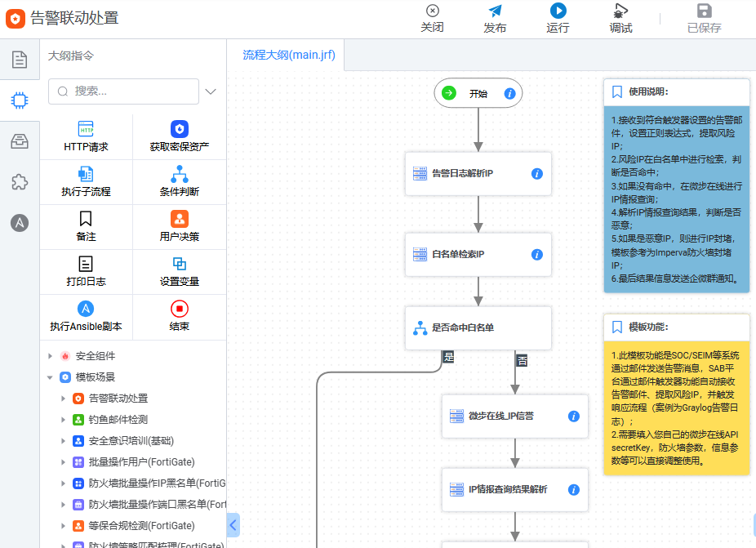Click the command search input field
756x548 pixels.
coord(131,91)
